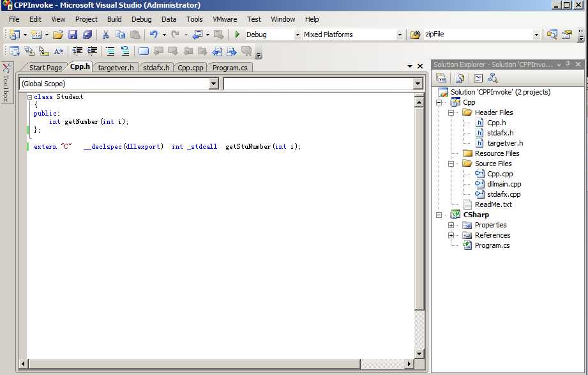Screen dimensions: 588x375
Task: Switch to the targetver.h tab
Action: pos(116,68)
